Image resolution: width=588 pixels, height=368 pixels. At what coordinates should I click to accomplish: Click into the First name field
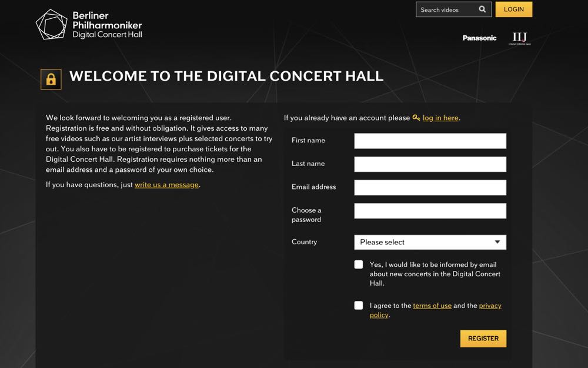click(x=430, y=141)
